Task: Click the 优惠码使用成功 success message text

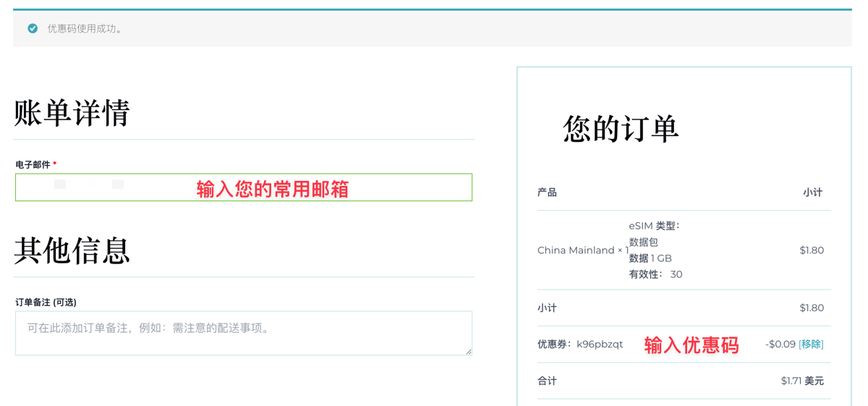Action: click(x=85, y=29)
